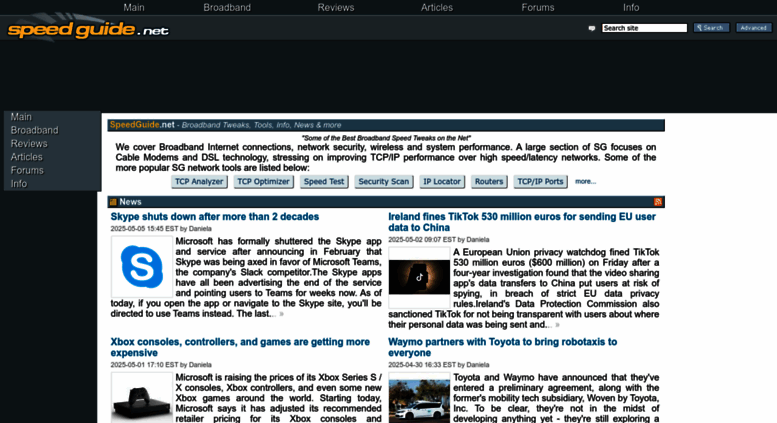Start the Speed Test tool
The width and height of the screenshot is (777, 423).
(324, 182)
